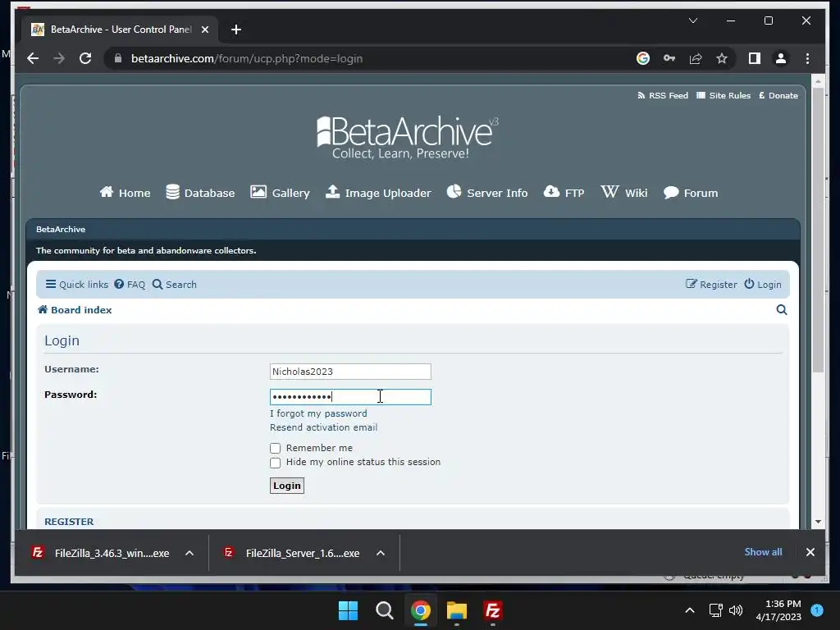This screenshot has width=840, height=630.
Task: Close the downloads bar
Action: [x=810, y=552]
